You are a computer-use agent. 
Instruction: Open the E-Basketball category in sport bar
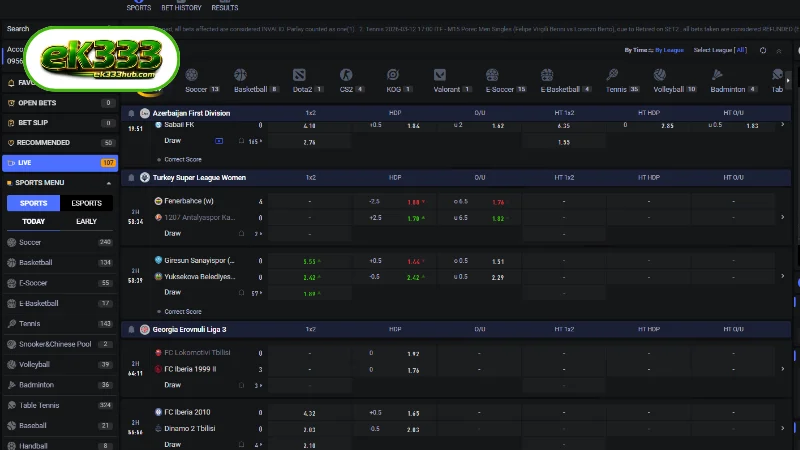click(565, 81)
